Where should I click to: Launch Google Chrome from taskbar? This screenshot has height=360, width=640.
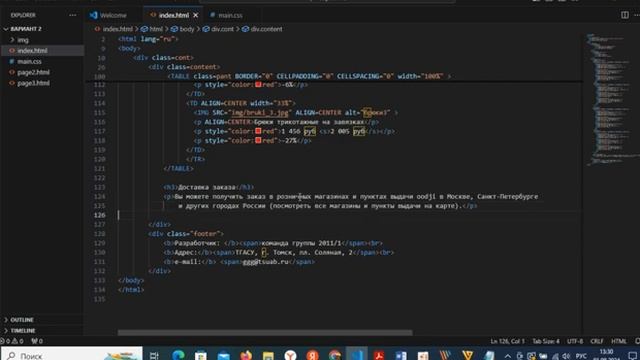[x=335, y=355]
